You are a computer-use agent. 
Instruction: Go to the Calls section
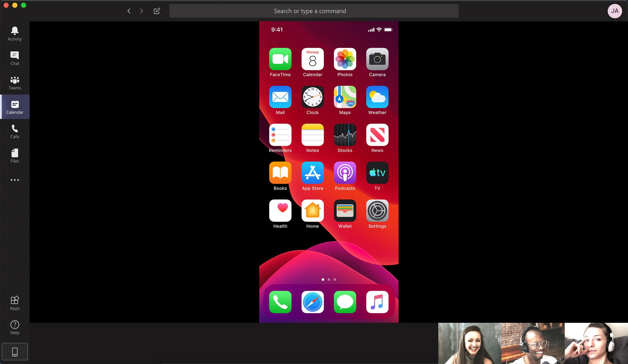click(15, 131)
